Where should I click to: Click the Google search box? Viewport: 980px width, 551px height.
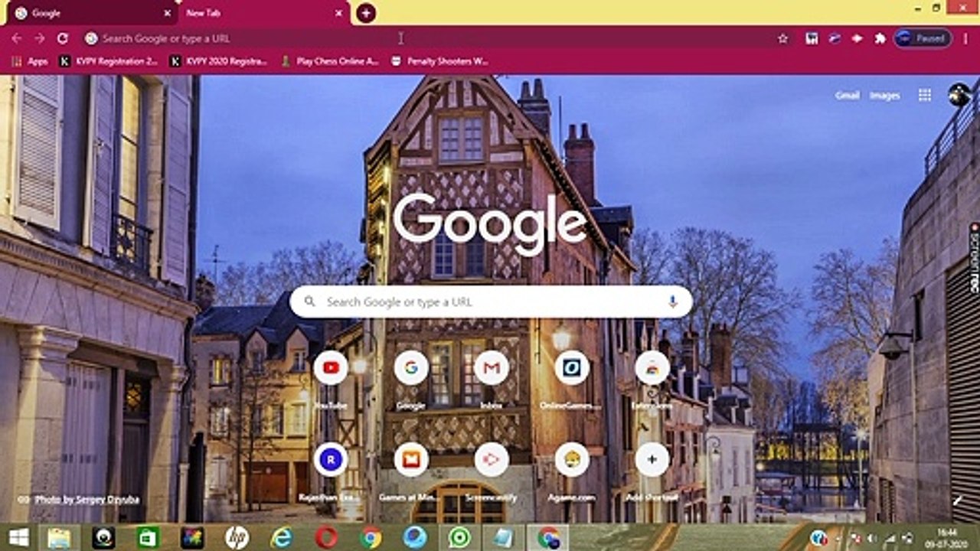[492, 302]
